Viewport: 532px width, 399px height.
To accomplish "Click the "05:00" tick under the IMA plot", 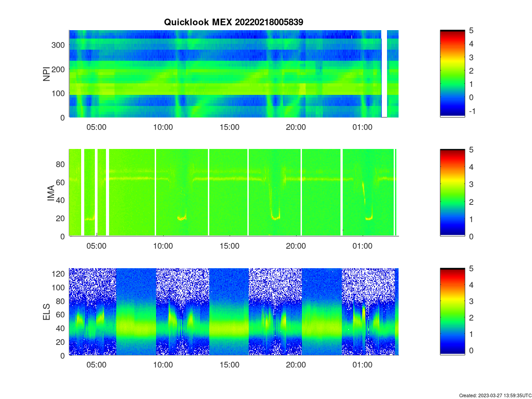I will tap(97, 246).
